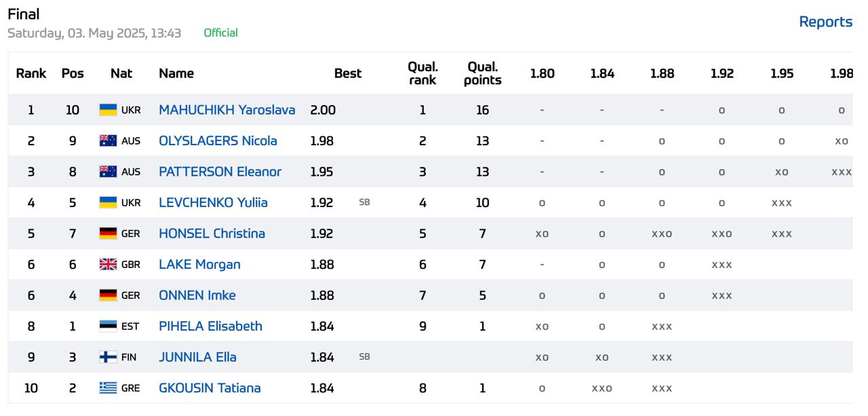Click the Official status label
The width and height of the screenshot is (868, 416).
(220, 33)
